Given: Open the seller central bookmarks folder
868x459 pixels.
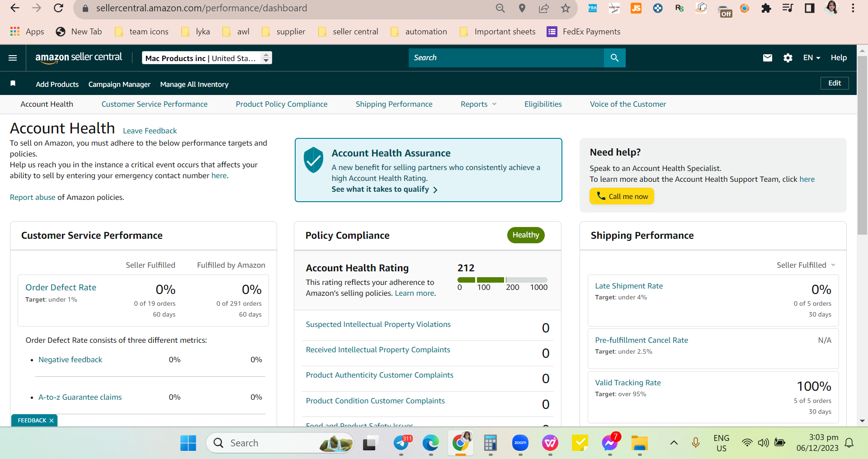Looking at the screenshot, I should [x=348, y=32].
